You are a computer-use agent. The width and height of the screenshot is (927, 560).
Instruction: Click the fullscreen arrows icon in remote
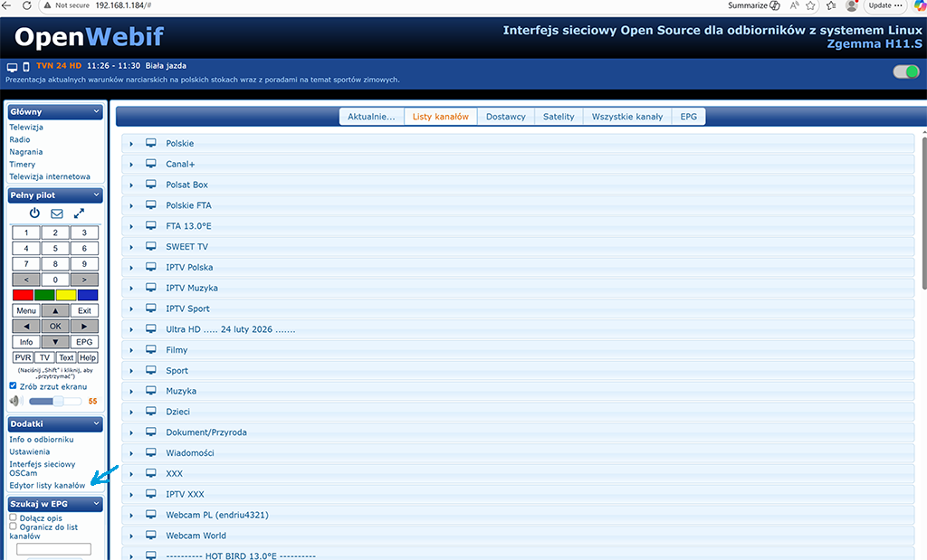(x=80, y=214)
